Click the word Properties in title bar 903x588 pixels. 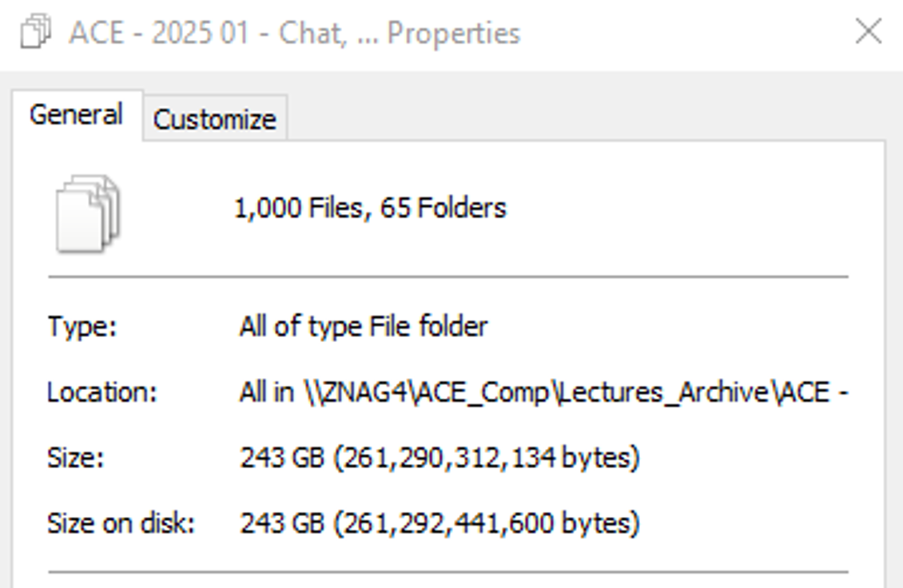(454, 34)
